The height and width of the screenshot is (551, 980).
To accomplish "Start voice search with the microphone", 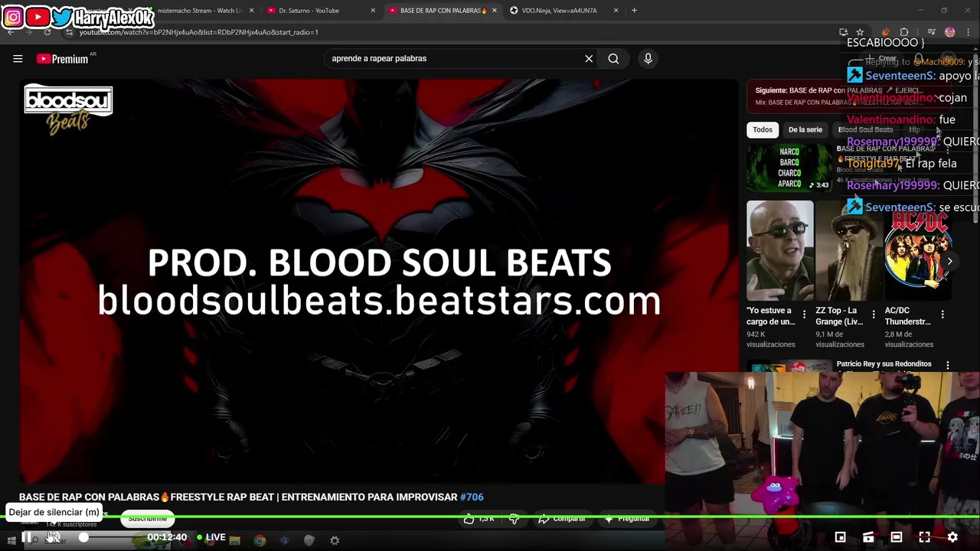I will pyautogui.click(x=648, y=58).
